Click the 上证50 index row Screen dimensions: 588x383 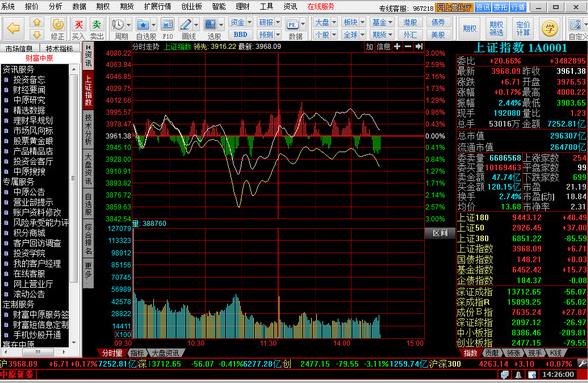(522, 228)
